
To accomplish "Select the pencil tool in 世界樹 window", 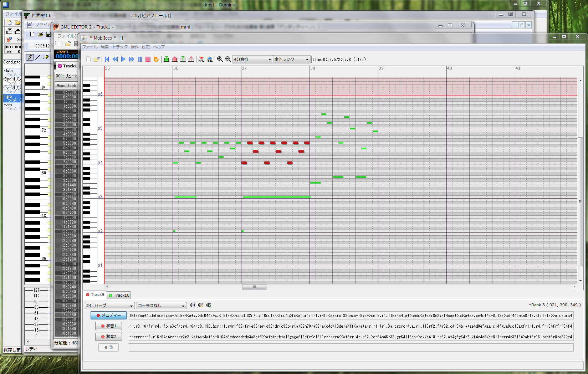I will point(30,57).
